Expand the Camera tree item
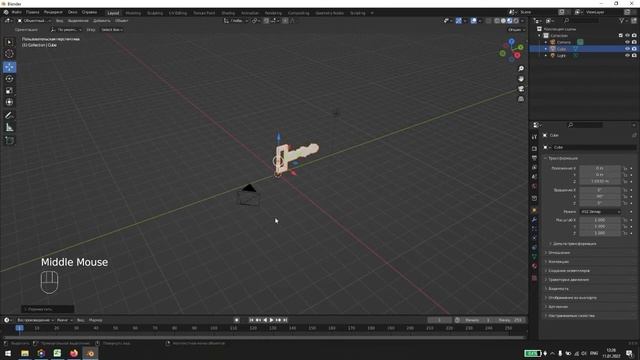640x360 pixels. (x=546, y=42)
